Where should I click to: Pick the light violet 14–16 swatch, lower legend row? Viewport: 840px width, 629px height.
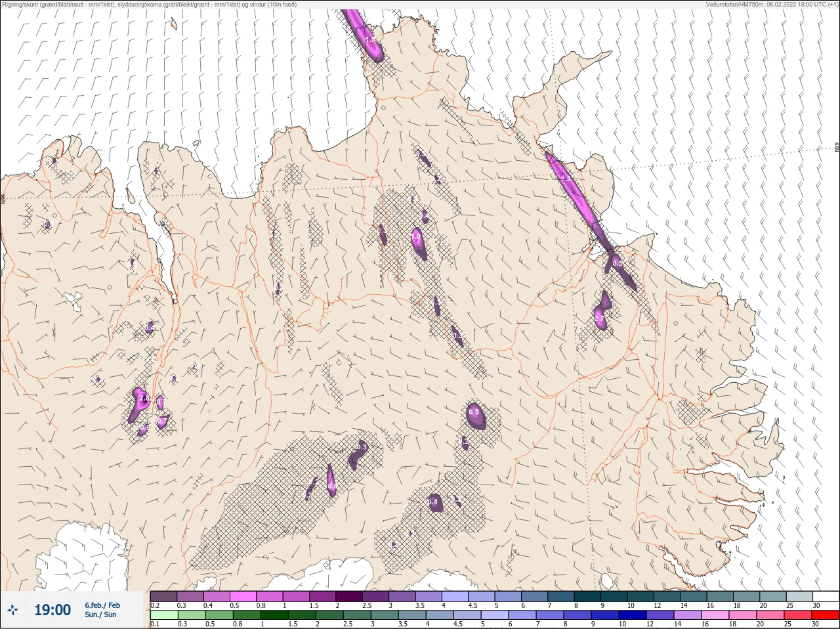(688, 615)
